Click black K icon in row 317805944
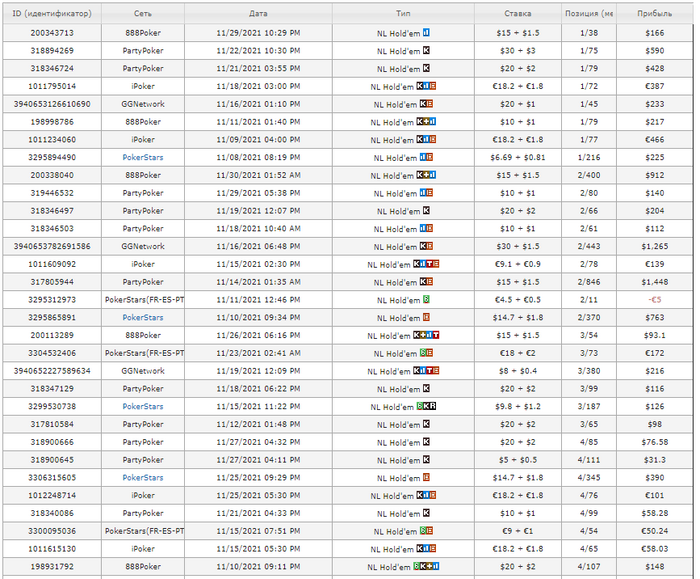The width and height of the screenshot is (700, 579). click(423, 282)
